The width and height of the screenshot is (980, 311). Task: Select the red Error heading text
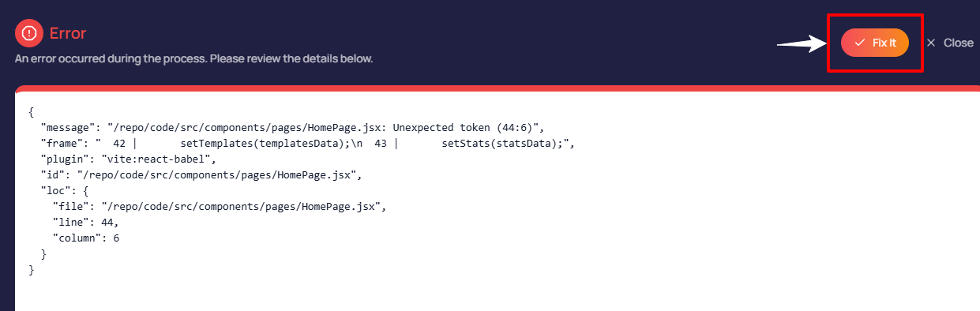click(68, 33)
